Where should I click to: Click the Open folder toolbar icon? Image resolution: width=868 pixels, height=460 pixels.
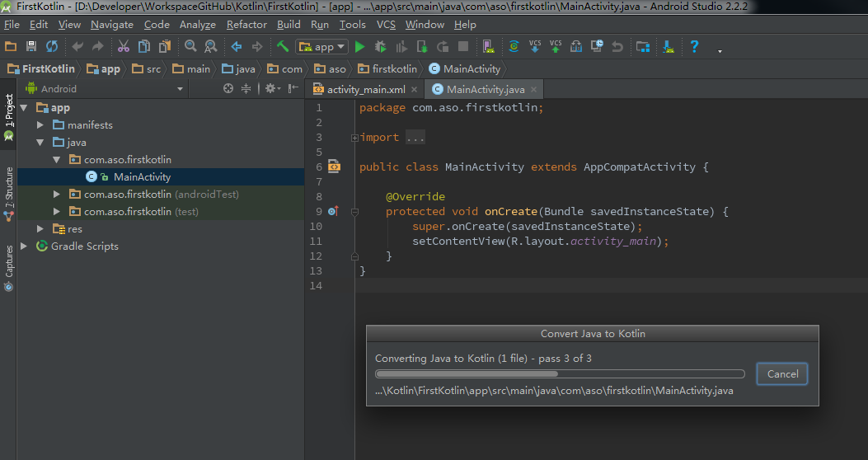11,46
